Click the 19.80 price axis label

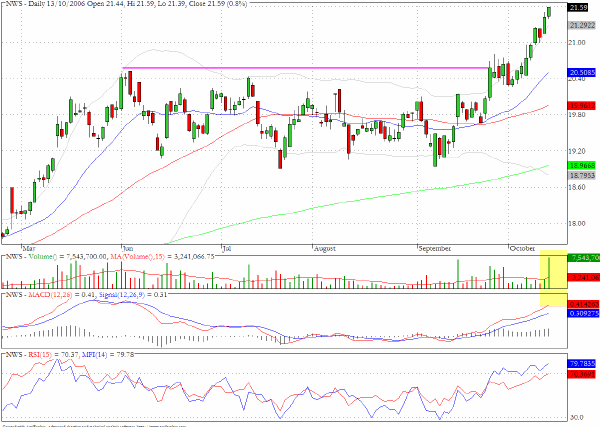(x=577, y=115)
